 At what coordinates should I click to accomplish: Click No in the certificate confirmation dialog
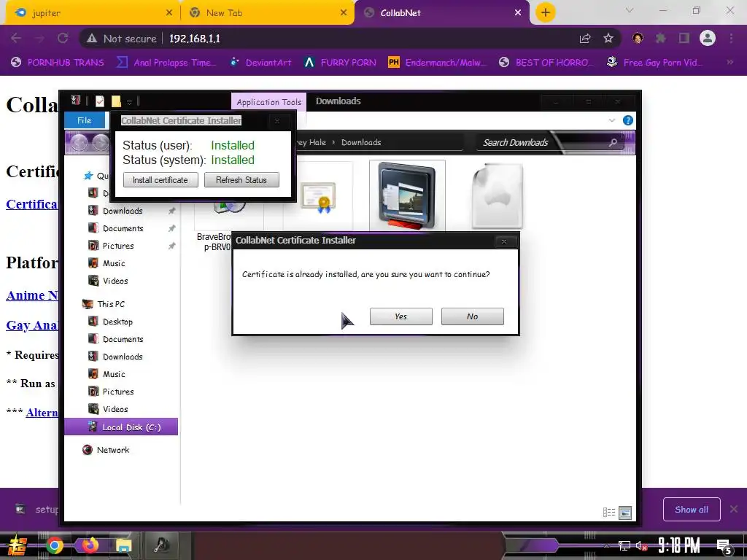(472, 316)
